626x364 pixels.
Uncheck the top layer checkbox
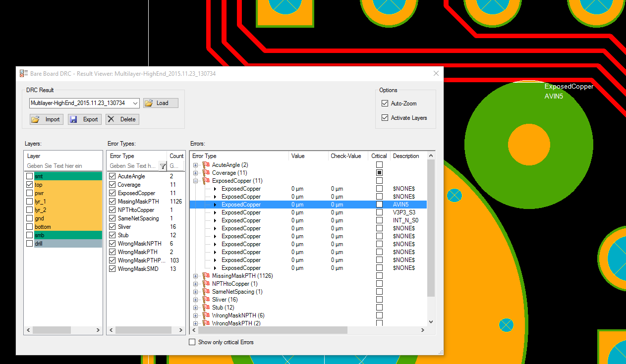point(30,185)
